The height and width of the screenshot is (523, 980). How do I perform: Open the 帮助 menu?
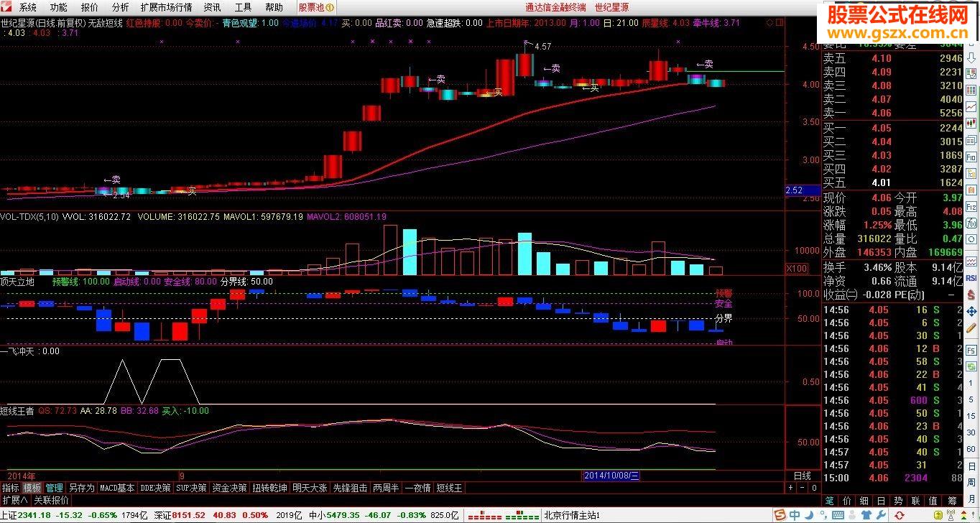(274, 7)
